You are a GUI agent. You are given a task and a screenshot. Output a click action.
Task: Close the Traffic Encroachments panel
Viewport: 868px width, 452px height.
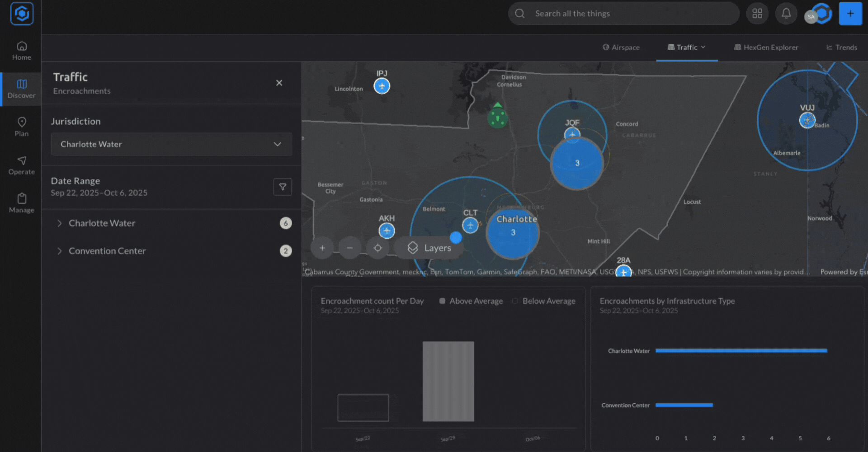(279, 83)
